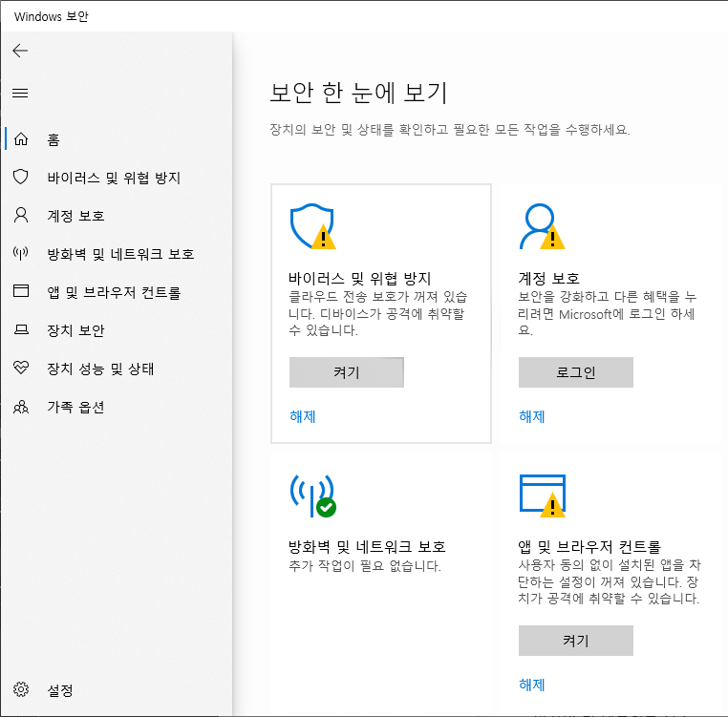
Task: Click the gear icon for 설정
Action: pos(21,689)
